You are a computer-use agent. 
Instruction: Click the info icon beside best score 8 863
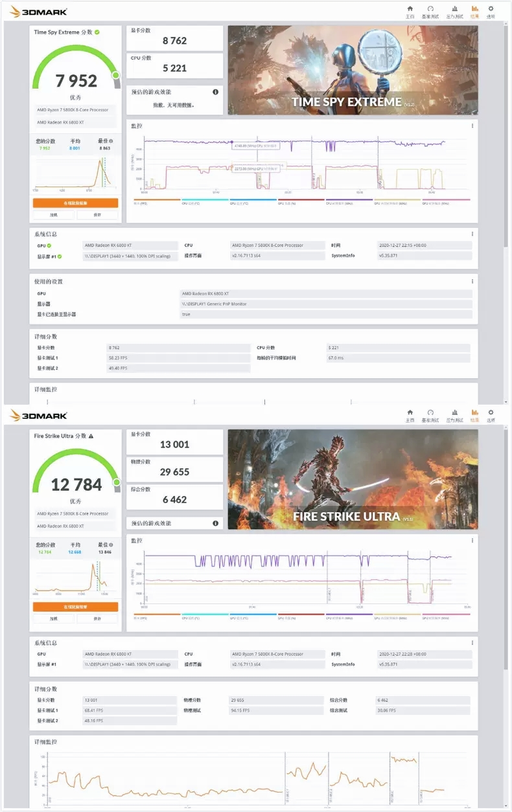[x=111, y=141]
